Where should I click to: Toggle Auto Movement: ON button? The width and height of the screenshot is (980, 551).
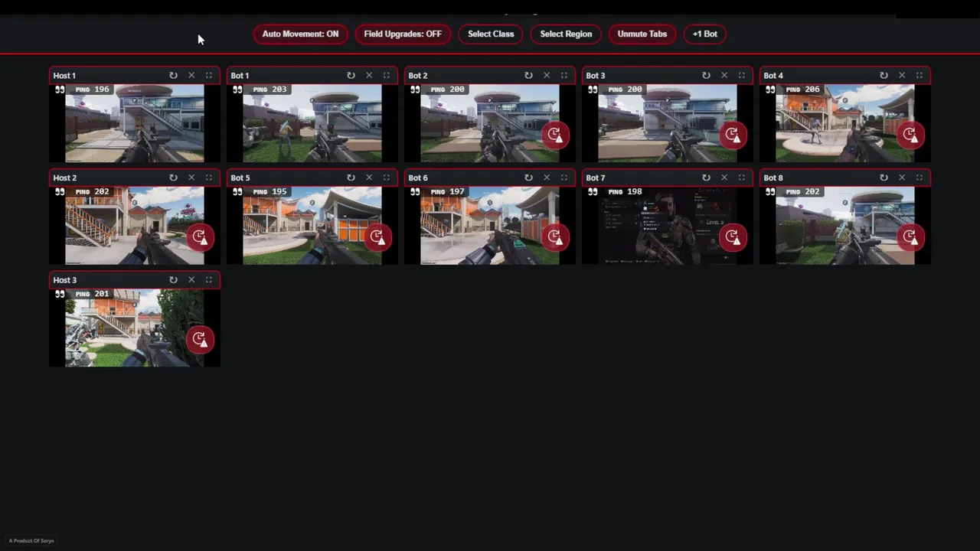(x=300, y=34)
